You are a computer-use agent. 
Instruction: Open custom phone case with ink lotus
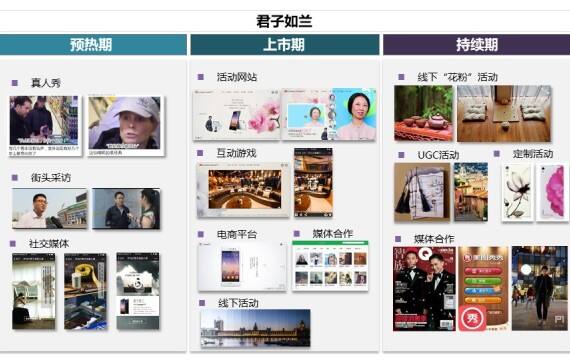click(518, 192)
